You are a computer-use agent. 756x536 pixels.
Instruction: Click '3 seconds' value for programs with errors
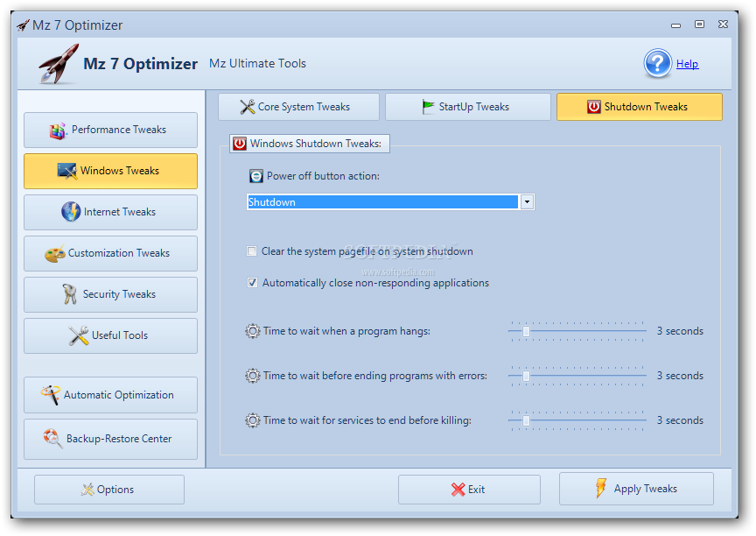click(x=680, y=376)
